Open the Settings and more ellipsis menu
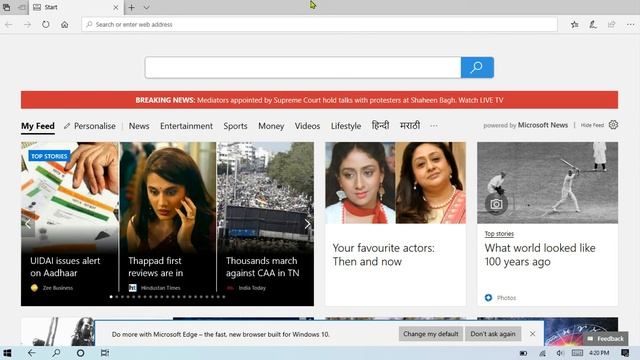This screenshot has width=640, height=360. point(630,24)
